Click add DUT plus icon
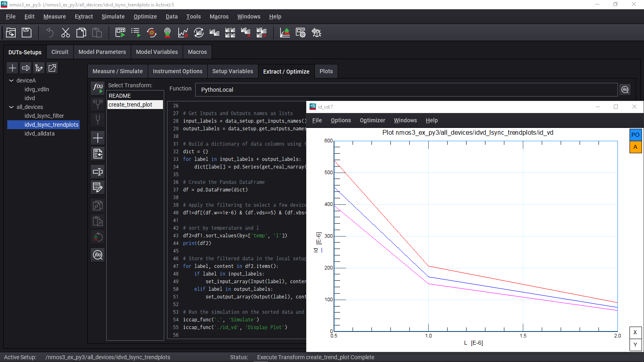 pos(12,68)
